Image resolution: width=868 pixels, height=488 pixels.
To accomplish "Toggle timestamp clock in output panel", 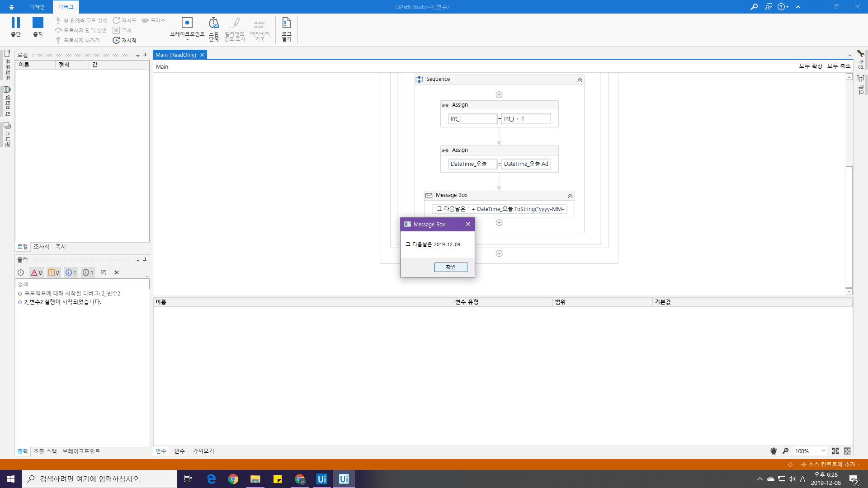I will click(21, 272).
